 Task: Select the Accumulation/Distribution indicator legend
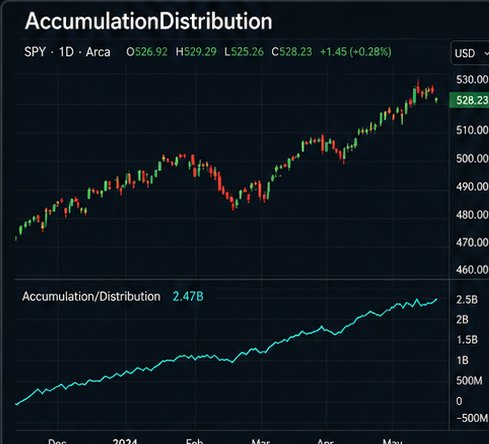[x=91, y=296]
